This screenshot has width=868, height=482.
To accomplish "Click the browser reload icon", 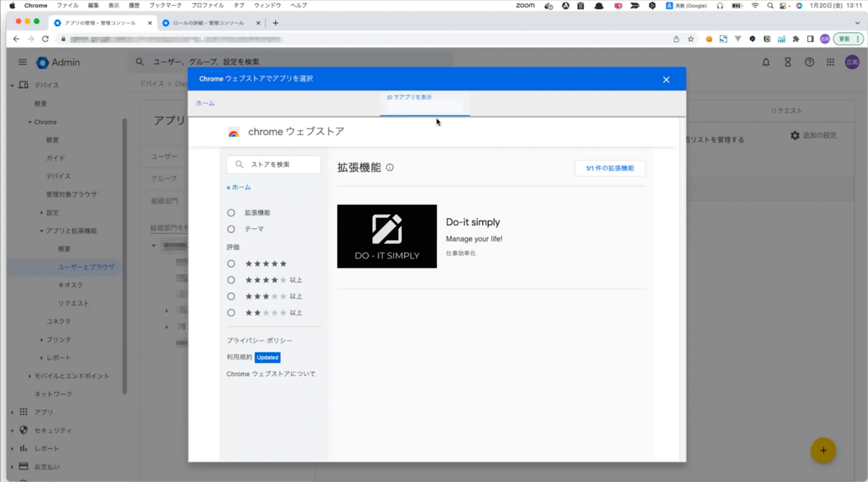I will pos(45,39).
